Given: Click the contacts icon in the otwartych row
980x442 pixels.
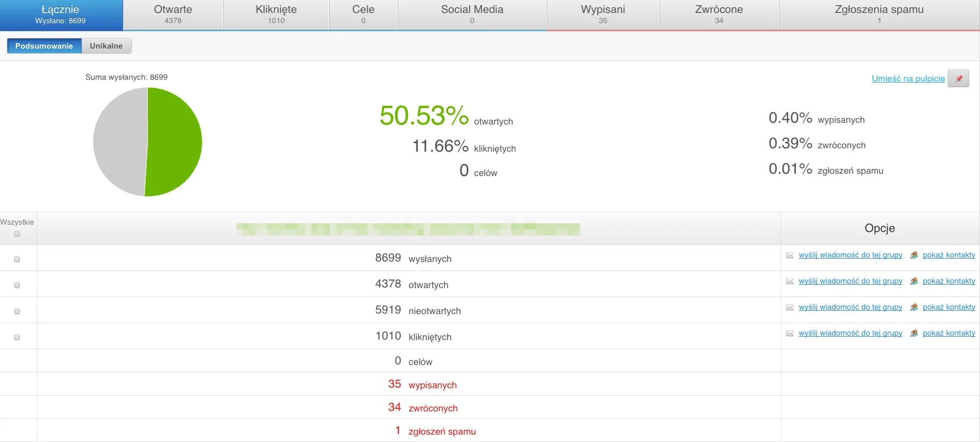Looking at the screenshot, I should (914, 281).
